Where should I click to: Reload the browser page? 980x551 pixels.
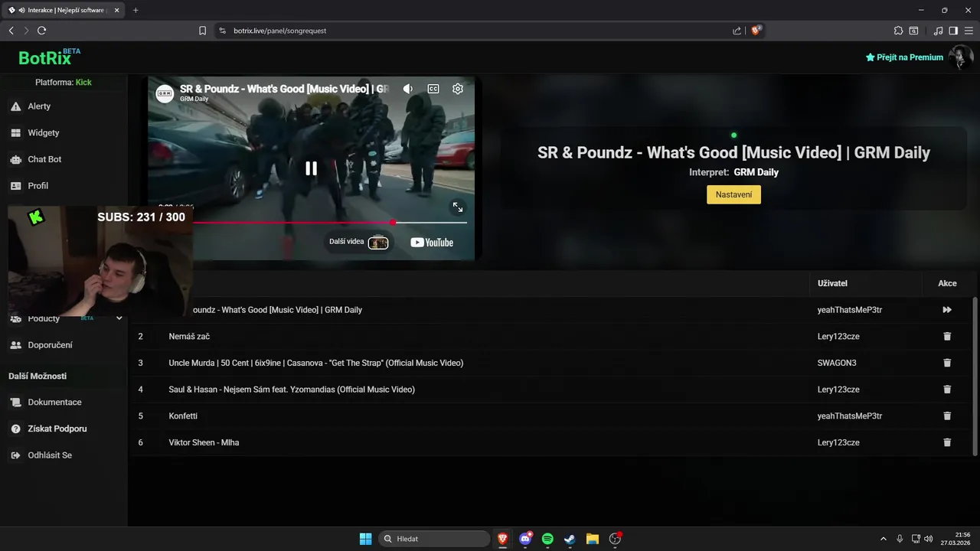41,31
